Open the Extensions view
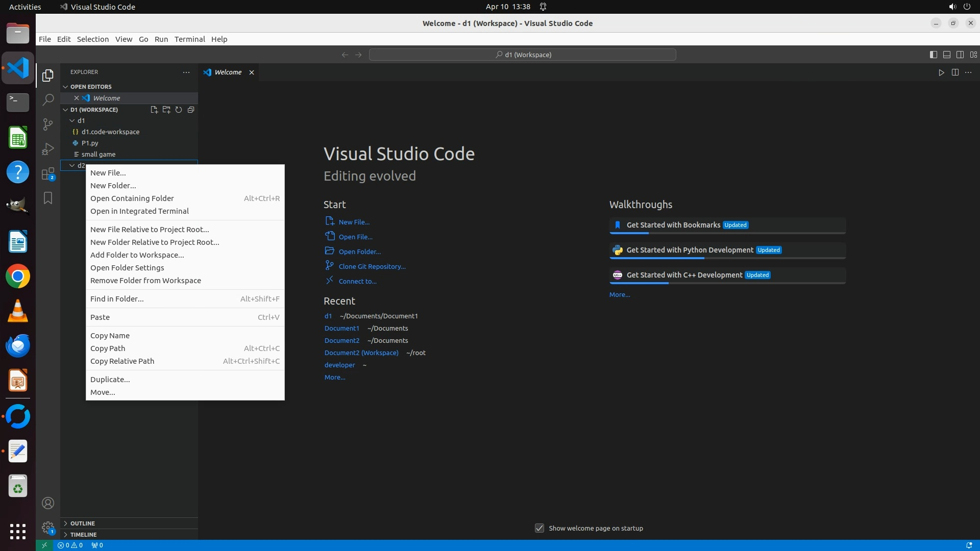980x551 pixels. (48, 174)
